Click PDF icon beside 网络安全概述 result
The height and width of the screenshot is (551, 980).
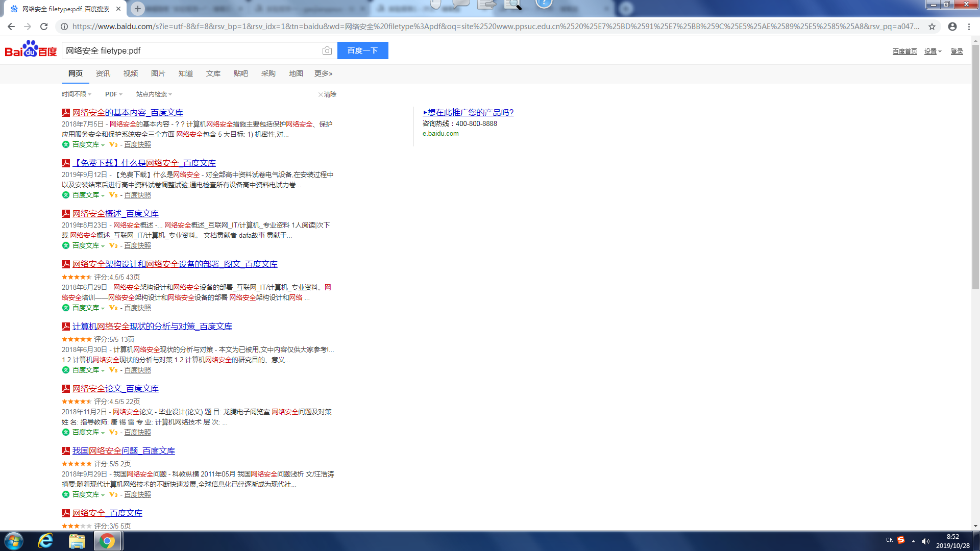pyautogui.click(x=66, y=214)
